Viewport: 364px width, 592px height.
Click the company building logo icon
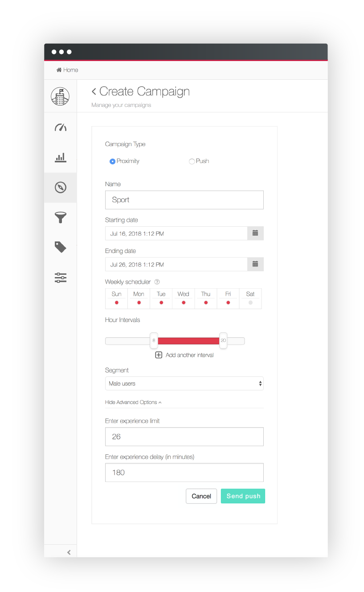coord(61,96)
